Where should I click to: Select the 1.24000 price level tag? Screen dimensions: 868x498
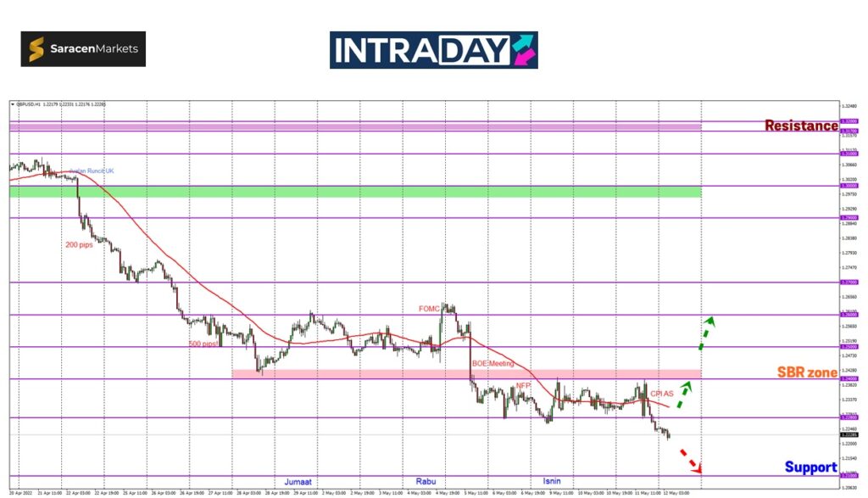click(x=848, y=378)
